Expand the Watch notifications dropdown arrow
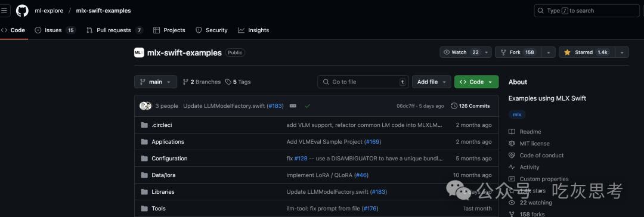This screenshot has width=644, height=217. pyautogui.click(x=487, y=52)
